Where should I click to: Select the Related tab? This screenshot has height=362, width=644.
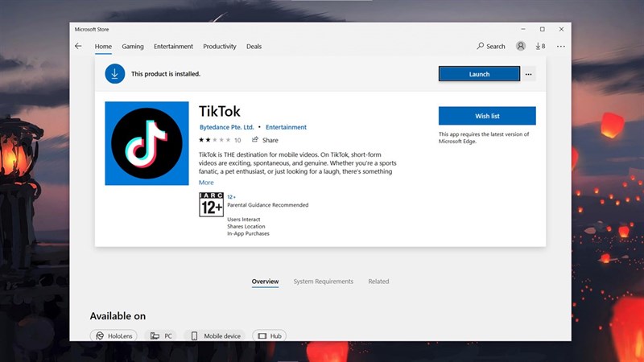(x=378, y=282)
